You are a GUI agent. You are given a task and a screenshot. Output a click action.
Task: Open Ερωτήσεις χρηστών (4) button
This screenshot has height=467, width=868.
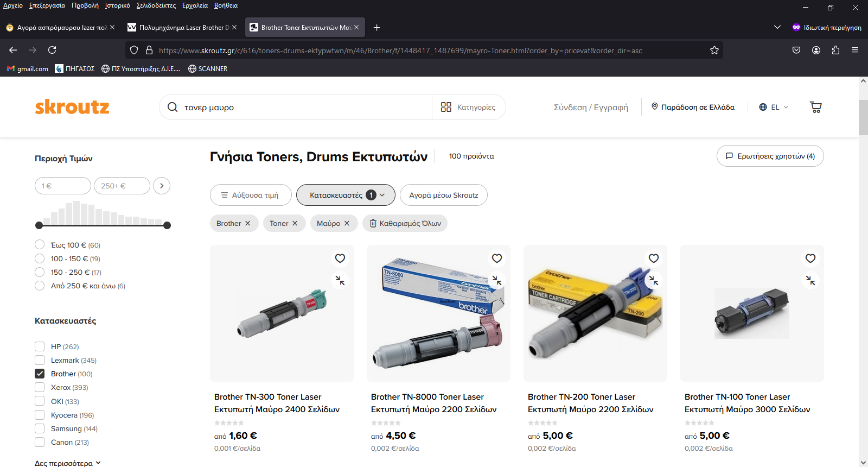(770, 156)
